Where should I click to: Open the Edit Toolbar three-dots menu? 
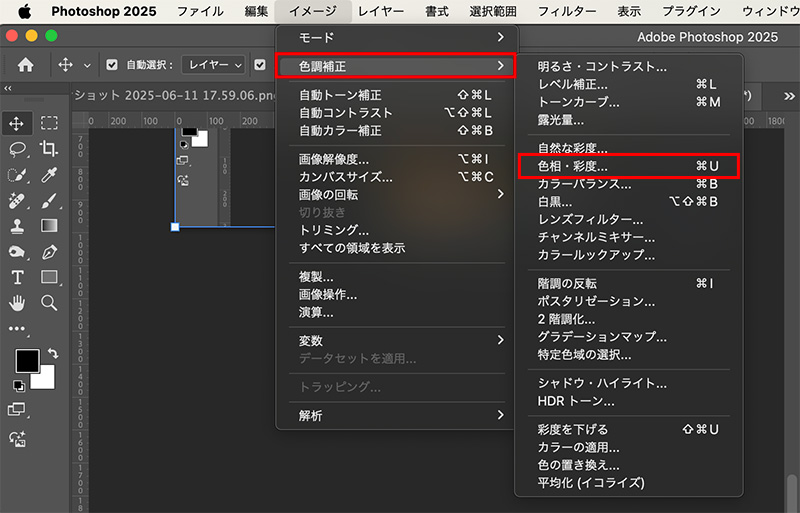tap(17, 329)
